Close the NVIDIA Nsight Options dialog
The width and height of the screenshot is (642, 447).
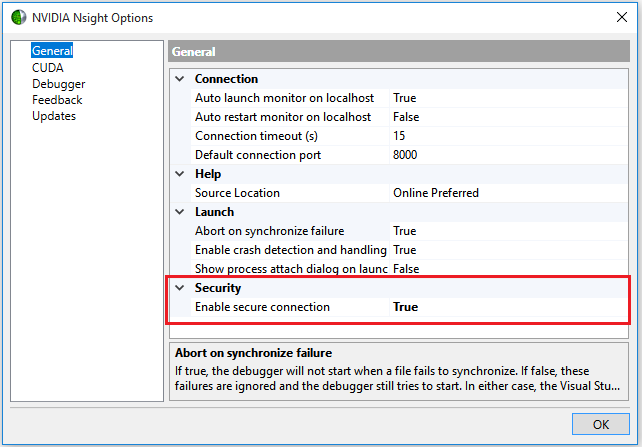622,17
